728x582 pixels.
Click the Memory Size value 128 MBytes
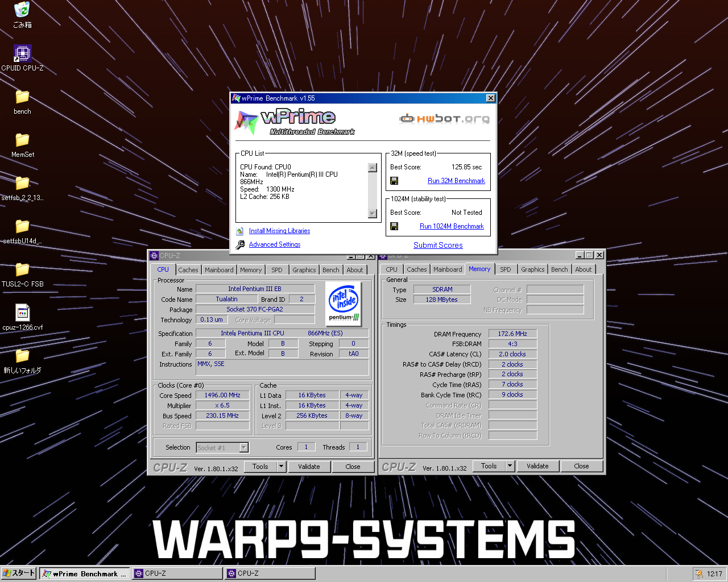click(442, 300)
